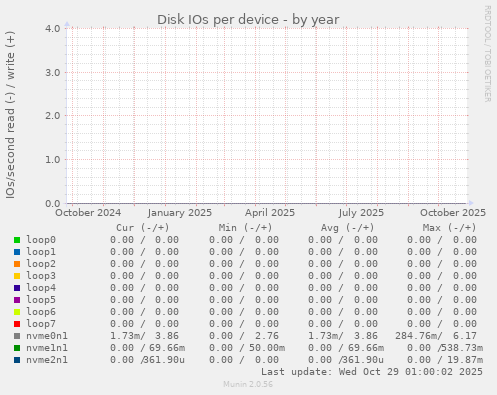Click the Min (-/+) column header

(x=245, y=228)
